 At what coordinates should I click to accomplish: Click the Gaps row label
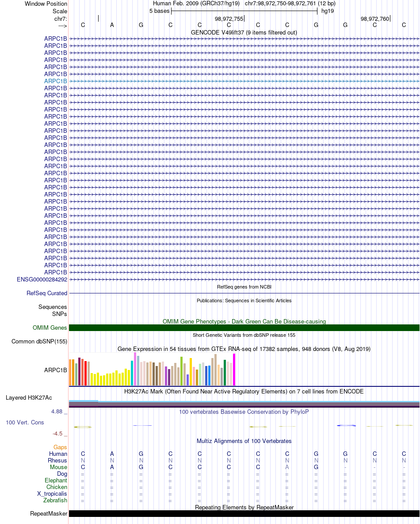pos(60,447)
